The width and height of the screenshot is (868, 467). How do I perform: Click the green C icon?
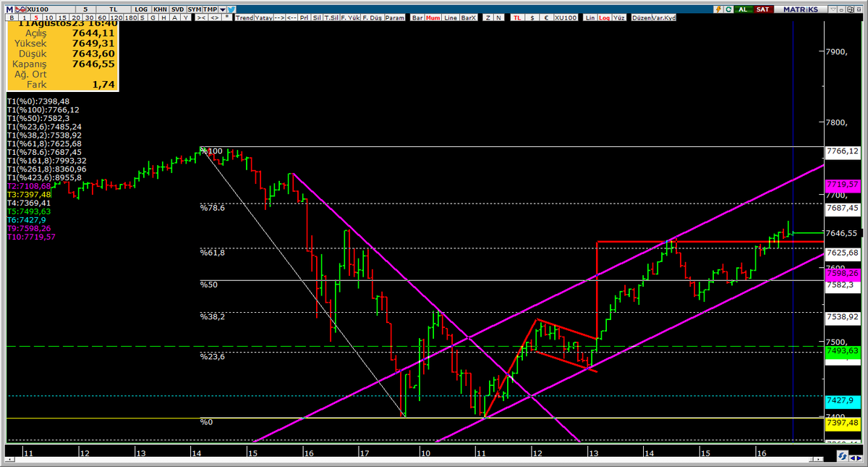pos(728,9)
